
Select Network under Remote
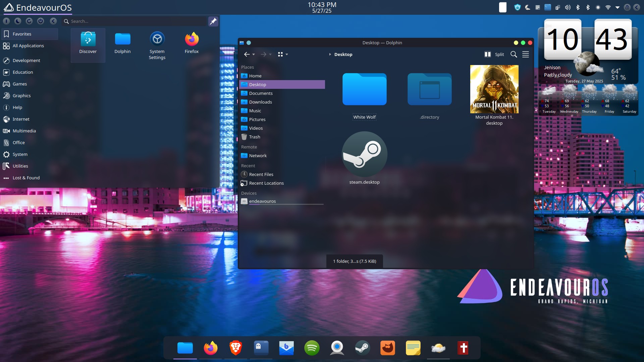pos(282,156)
